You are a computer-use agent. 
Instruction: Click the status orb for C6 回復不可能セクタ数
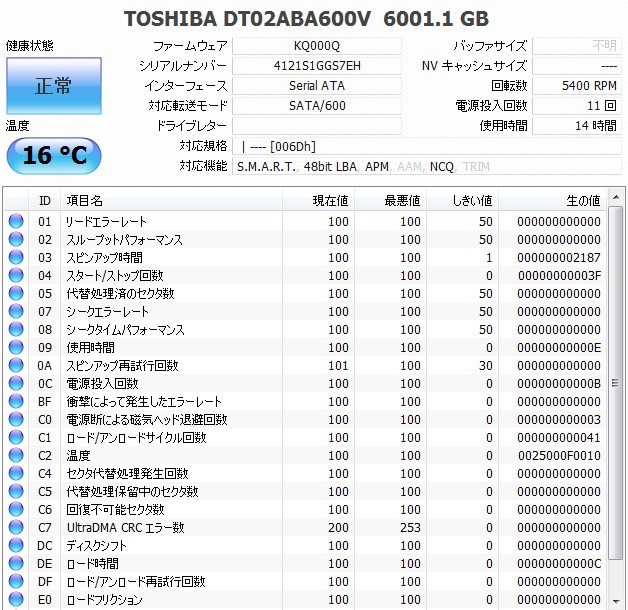[16, 509]
